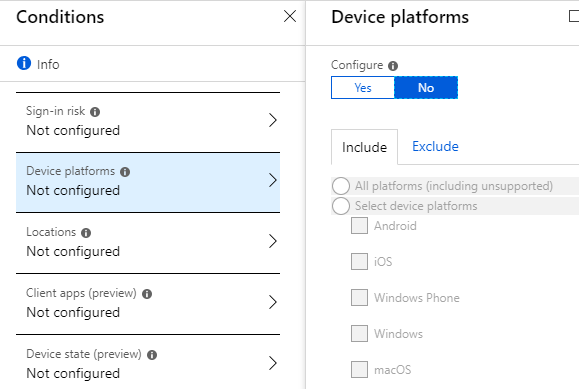Image resolution: width=579 pixels, height=389 pixels.
Task: Expand Device state (preview) chevron
Action: click(273, 363)
